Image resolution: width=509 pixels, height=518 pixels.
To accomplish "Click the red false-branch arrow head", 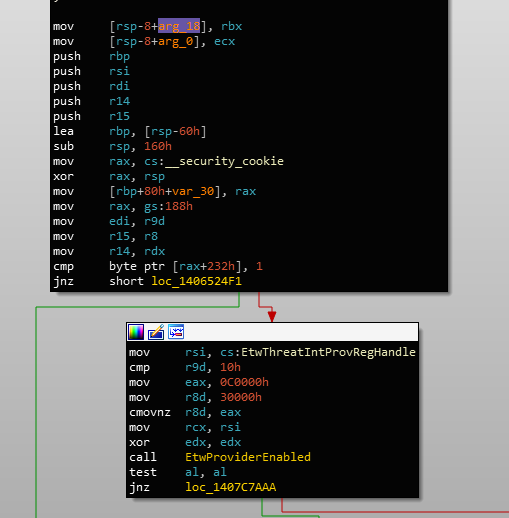I will click(272, 316).
